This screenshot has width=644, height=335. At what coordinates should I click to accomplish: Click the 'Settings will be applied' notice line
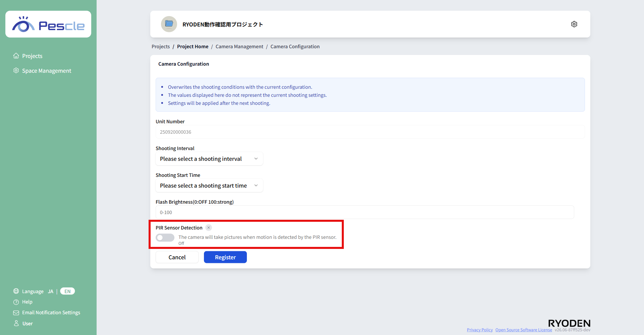(x=219, y=103)
